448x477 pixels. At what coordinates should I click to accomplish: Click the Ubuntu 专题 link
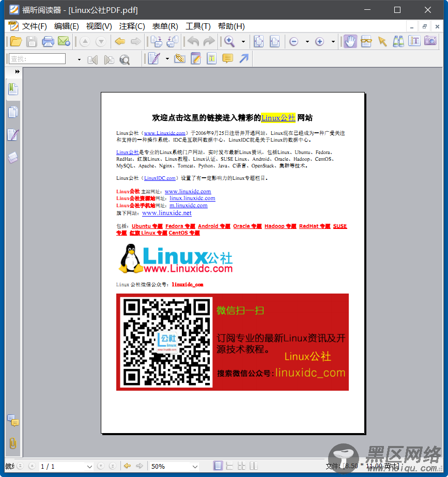147,226
